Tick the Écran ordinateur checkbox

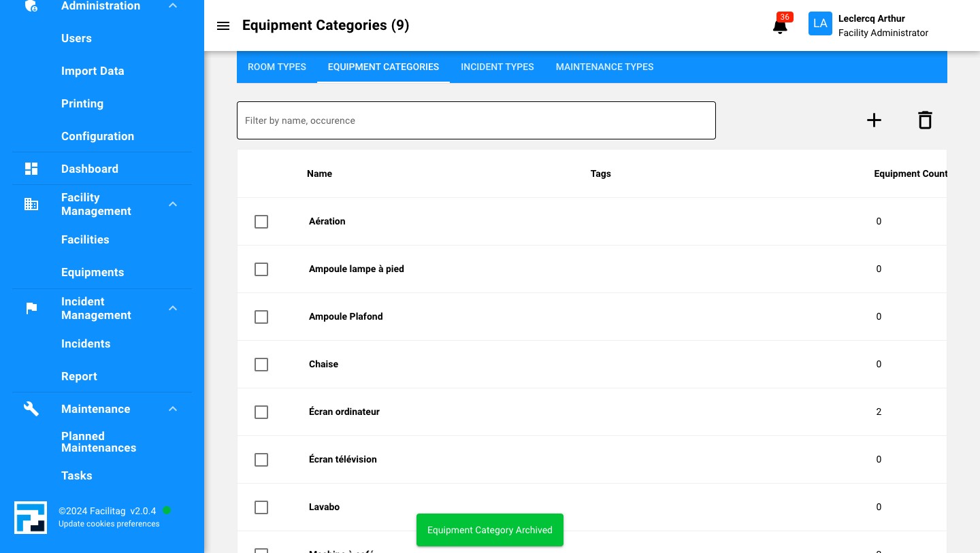261,412
